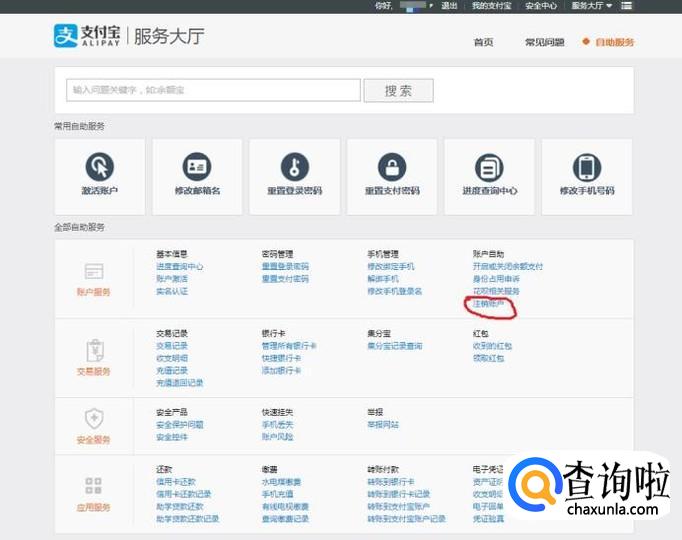Open the 集分宝记录查询 link
The image size is (682, 540).
click(x=394, y=346)
